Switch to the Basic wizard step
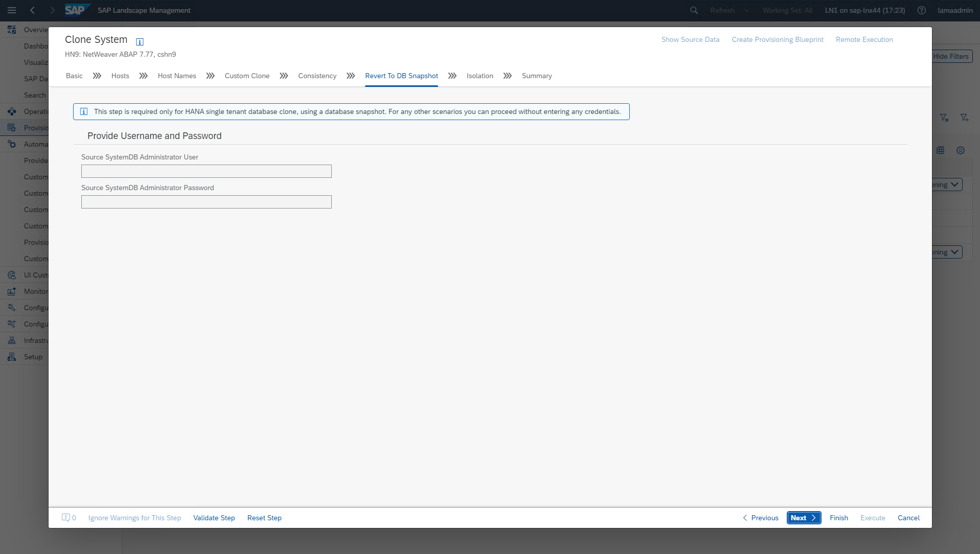980x554 pixels. click(74, 76)
